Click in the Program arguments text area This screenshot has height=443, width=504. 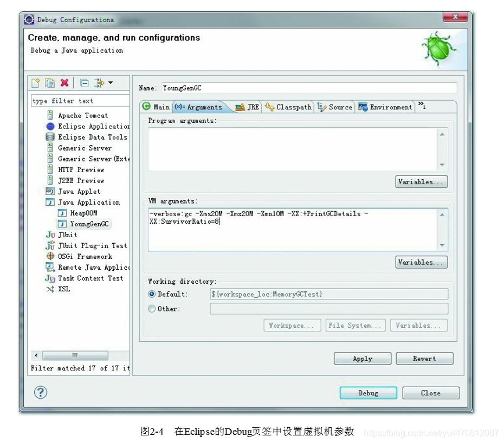pyautogui.click(x=293, y=149)
